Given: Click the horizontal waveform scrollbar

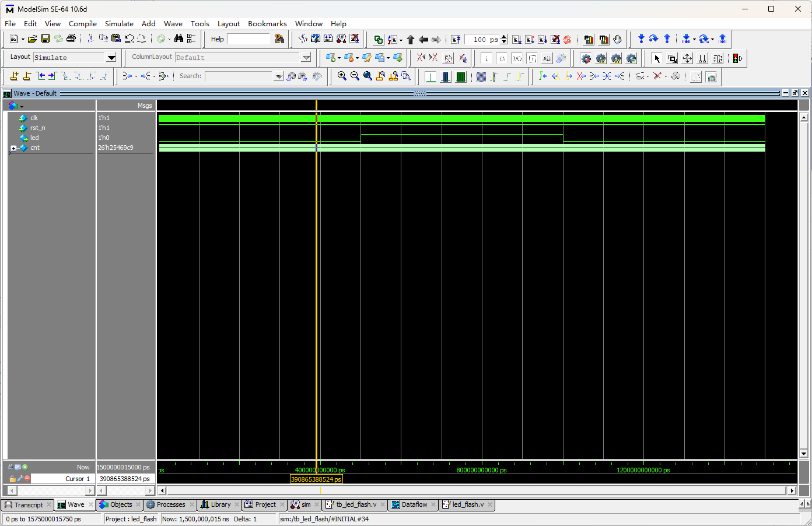Looking at the screenshot, I should coord(477,490).
